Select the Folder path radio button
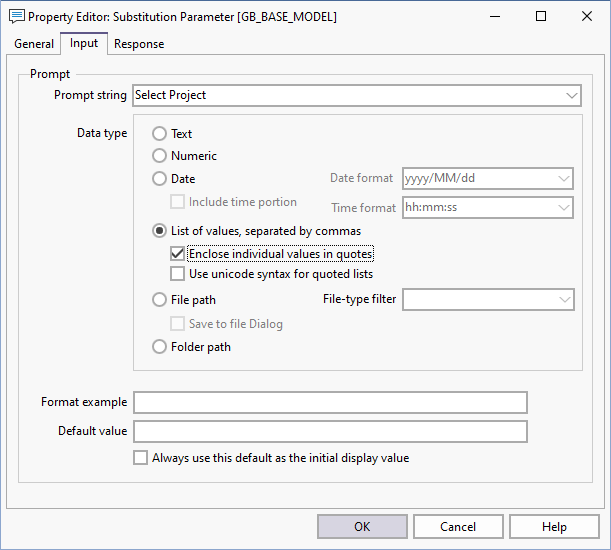This screenshot has width=611, height=550. (159, 347)
